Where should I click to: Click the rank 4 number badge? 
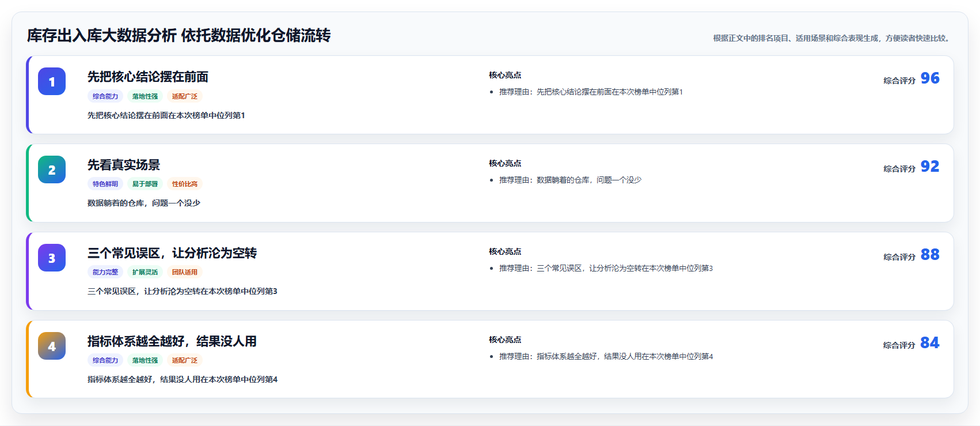tap(52, 346)
